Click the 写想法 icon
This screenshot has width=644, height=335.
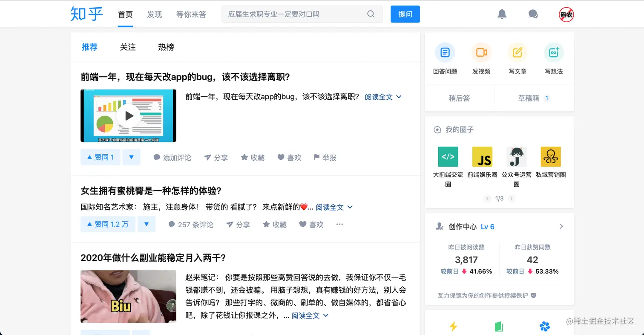click(554, 52)
